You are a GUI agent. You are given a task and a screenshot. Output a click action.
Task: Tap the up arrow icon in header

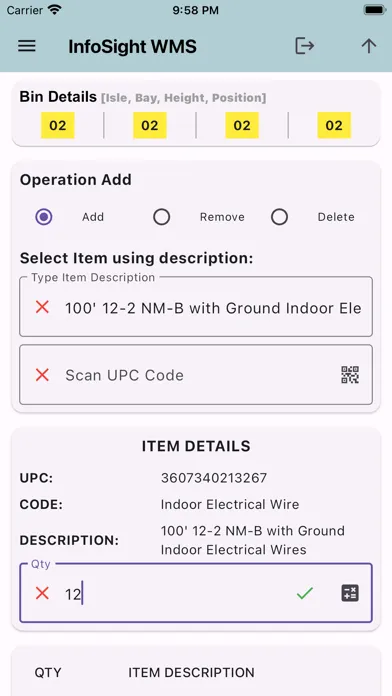click(368, 46)
